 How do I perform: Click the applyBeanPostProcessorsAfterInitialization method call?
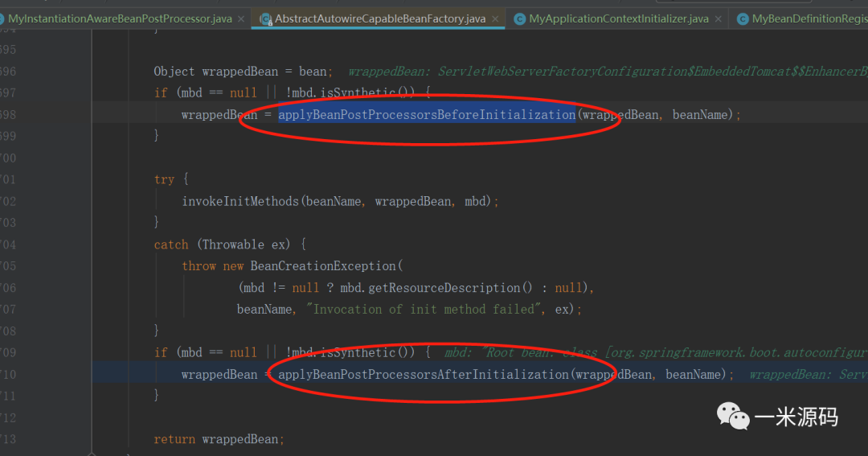(x=424, y=375)
